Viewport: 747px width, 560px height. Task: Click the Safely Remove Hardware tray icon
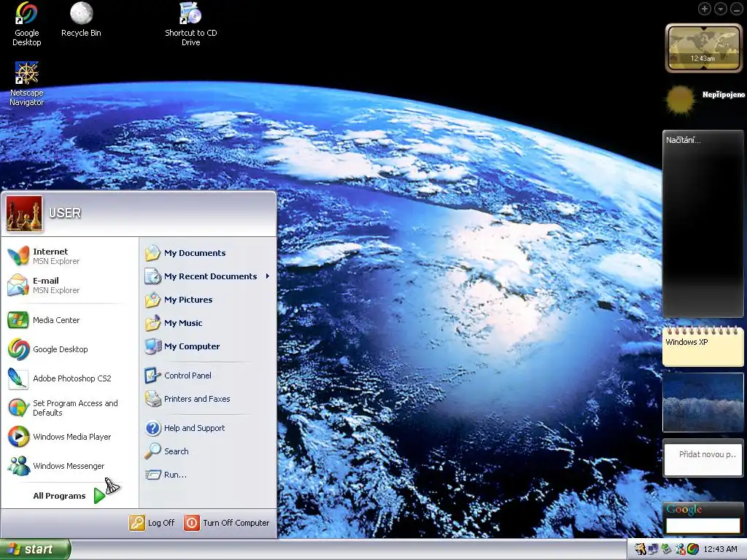(x=667, y=549)
